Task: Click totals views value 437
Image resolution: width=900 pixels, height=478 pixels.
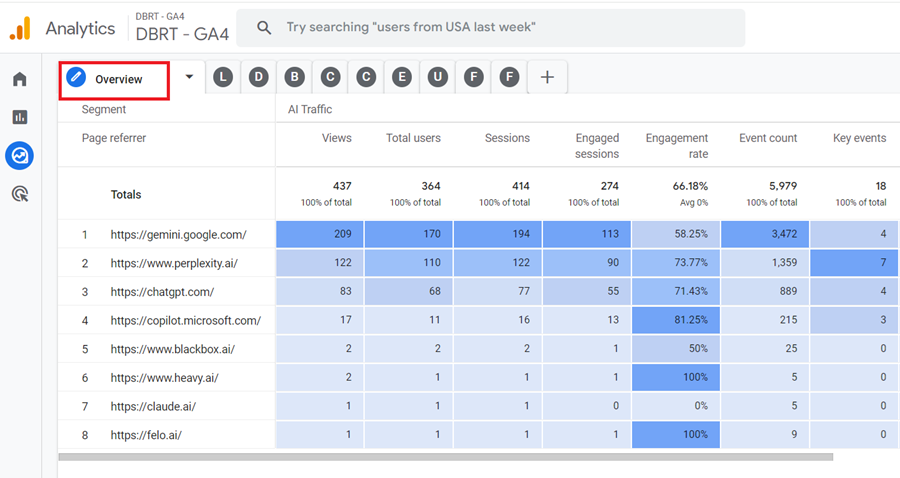Action: pyautogui.click(x=342, y=186)
